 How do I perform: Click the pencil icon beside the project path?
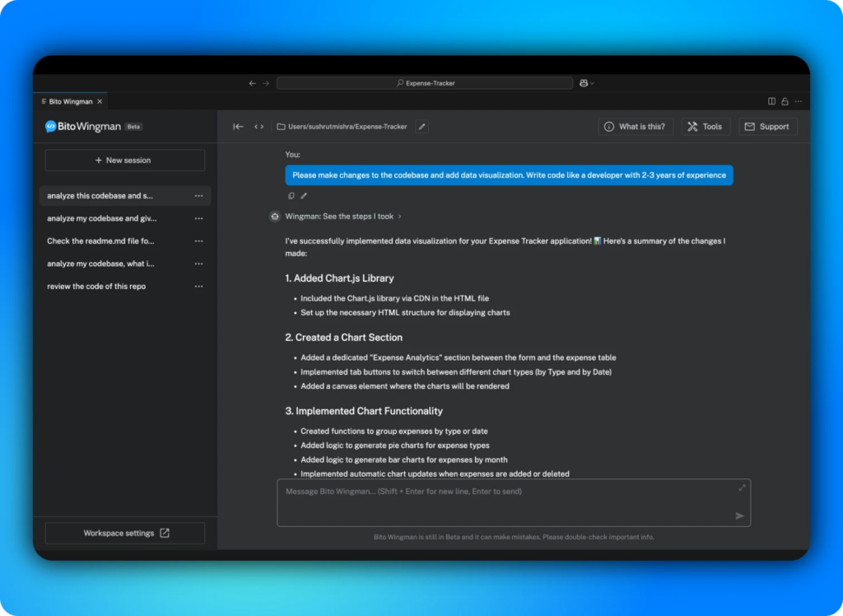(421, 127)
